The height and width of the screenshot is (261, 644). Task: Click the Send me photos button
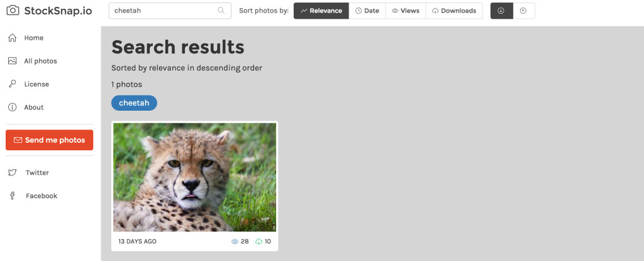click(49, 140)
